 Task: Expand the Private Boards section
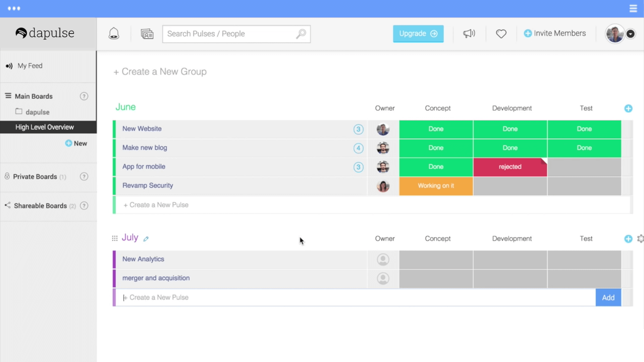click(35, 177)
